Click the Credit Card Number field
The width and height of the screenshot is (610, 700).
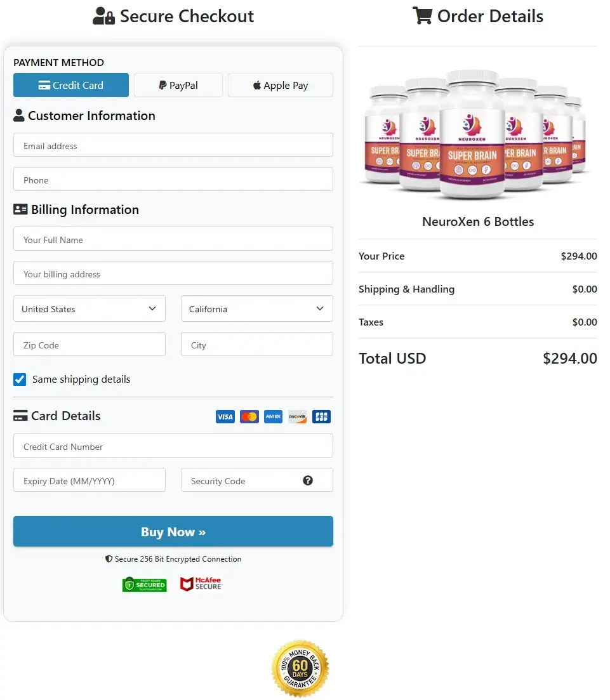click(173, 446)
